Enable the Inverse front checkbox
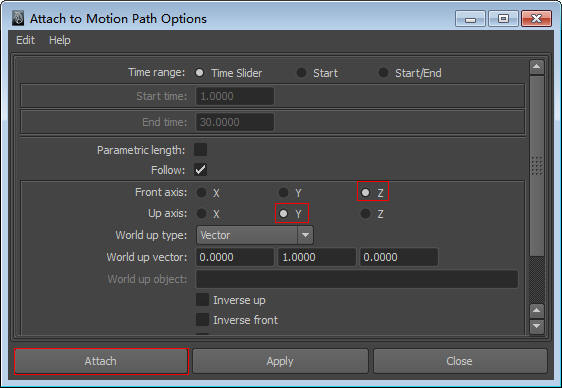The image size is (562, 388). click(202, 320)
